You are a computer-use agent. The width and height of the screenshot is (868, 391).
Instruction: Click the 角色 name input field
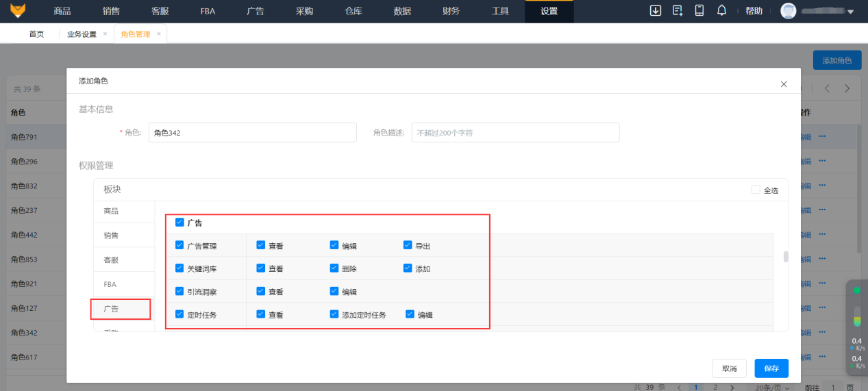[x=253, y=132]
